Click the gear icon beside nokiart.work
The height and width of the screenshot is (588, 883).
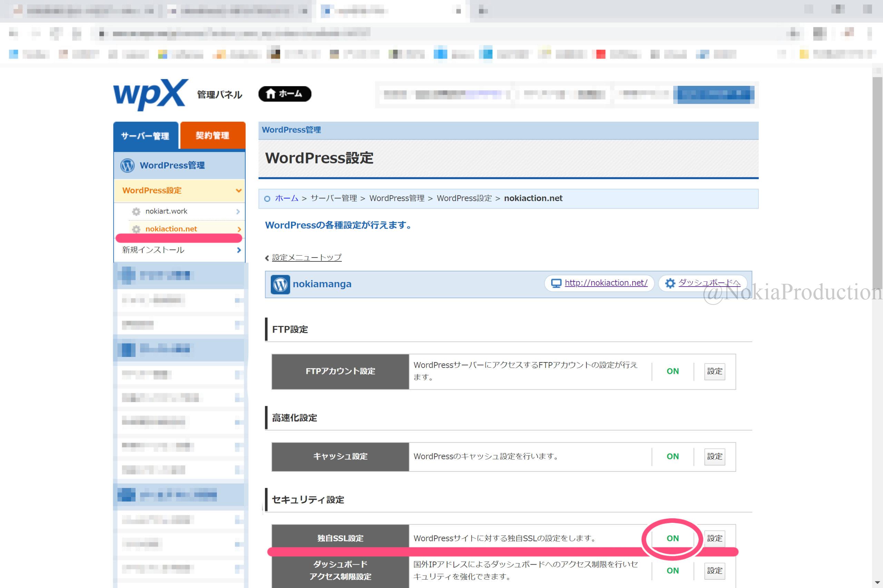coord(136,211)
